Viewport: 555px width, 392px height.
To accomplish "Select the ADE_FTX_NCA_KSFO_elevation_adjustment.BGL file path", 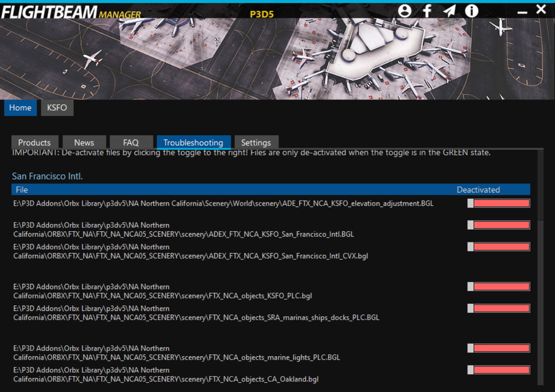I will [223, 204].
